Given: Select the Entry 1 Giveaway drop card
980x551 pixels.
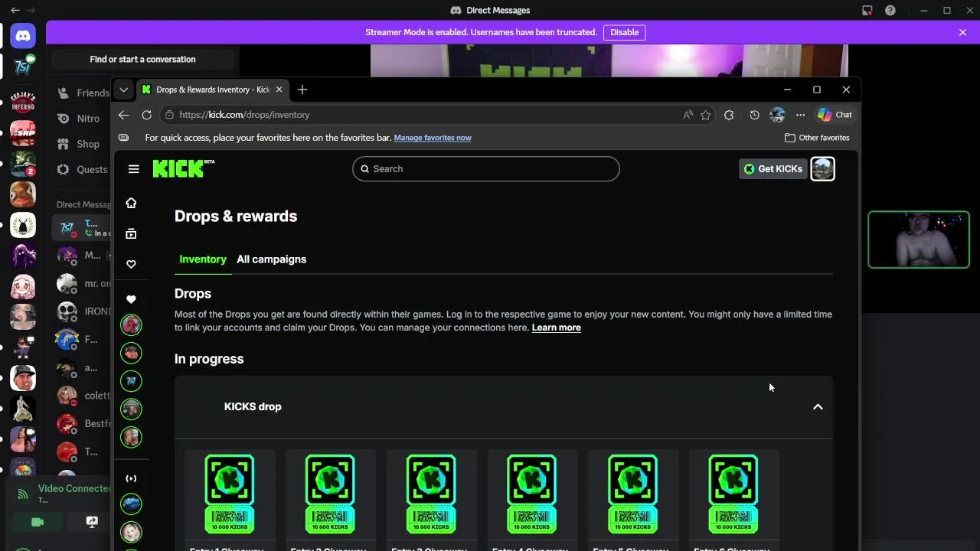Looking at the screenshot, I should (x=230, y=500).
